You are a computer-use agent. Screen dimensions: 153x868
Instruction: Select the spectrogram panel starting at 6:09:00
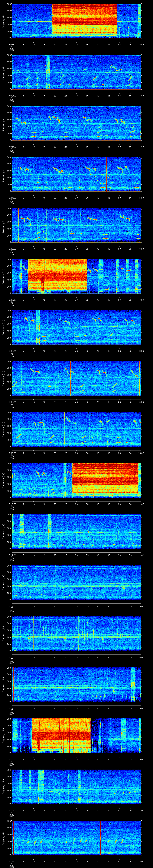click(x=77, y=430)
